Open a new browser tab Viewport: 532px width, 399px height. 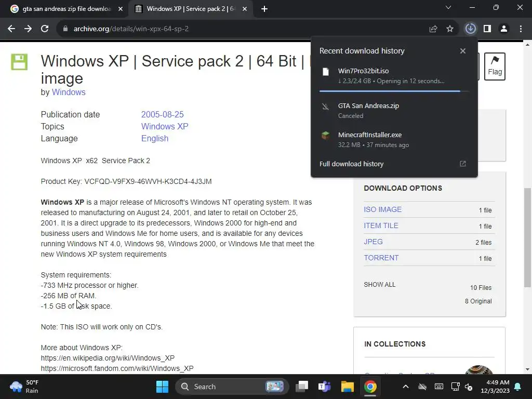pos(264,9)
